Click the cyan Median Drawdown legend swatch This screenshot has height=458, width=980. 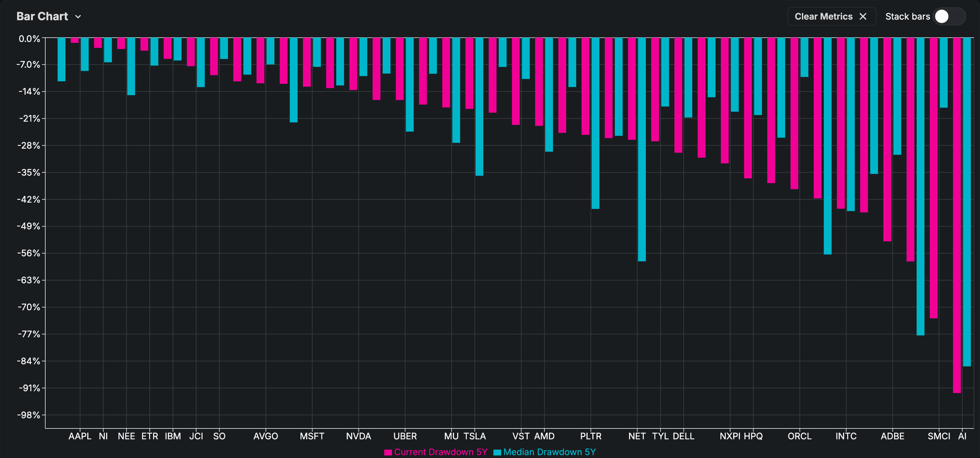coord(497,452)
